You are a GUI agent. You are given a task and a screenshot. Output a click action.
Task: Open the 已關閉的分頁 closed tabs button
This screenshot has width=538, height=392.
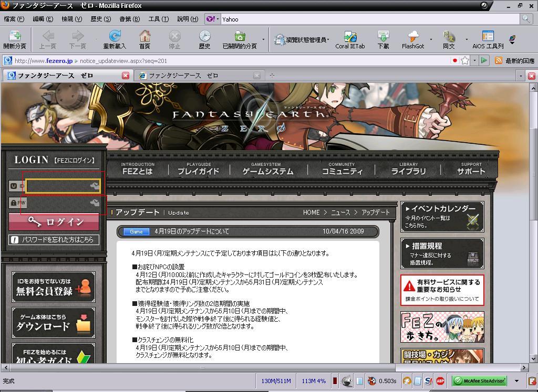pyautogui.click(x=240, y=40)
